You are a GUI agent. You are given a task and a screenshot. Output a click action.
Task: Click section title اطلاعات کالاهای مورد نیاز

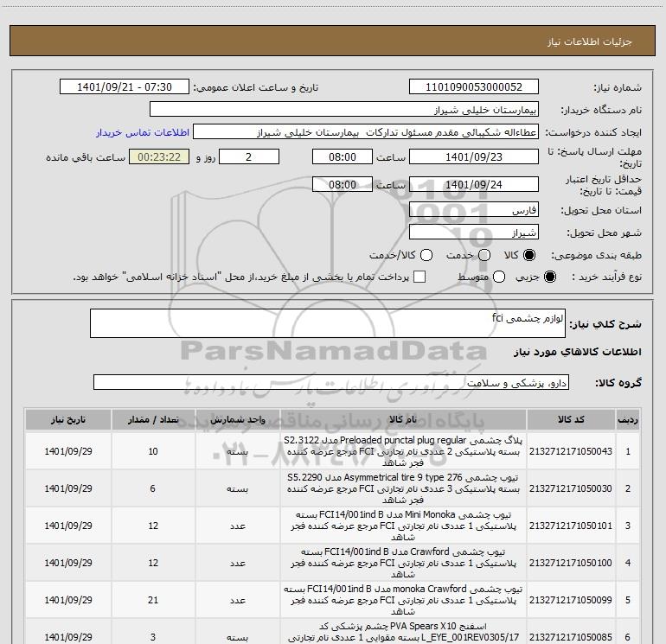pyautogui.click(x=578, y=352)
